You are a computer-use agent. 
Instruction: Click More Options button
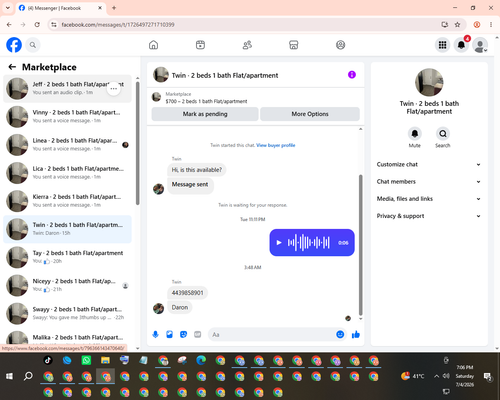pos(310,114)
